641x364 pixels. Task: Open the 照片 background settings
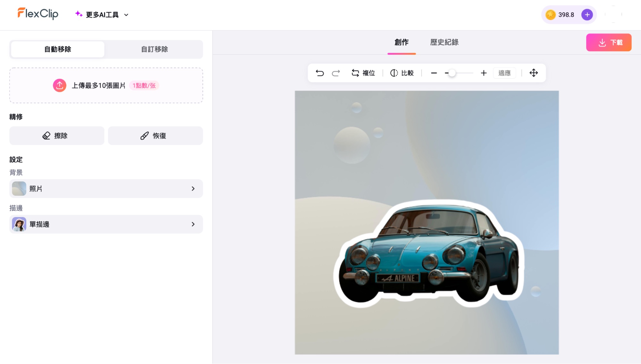[106, 189]
